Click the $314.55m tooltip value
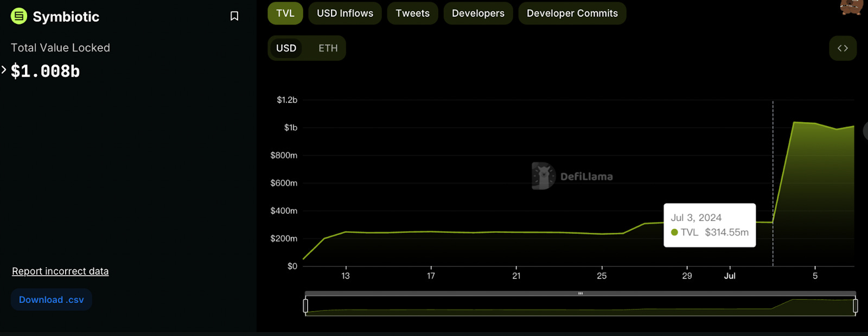This screenshot has width=868, height=336. [727, 232]
